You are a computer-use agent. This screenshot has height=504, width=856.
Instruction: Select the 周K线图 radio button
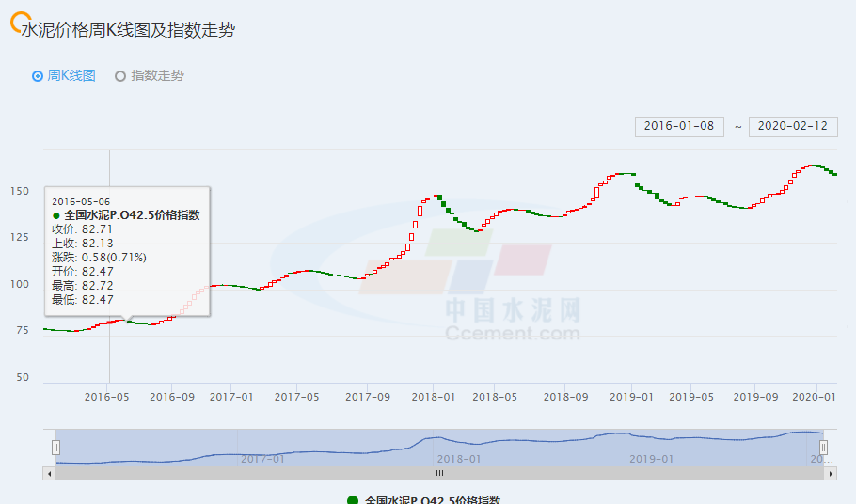[38, 76]
